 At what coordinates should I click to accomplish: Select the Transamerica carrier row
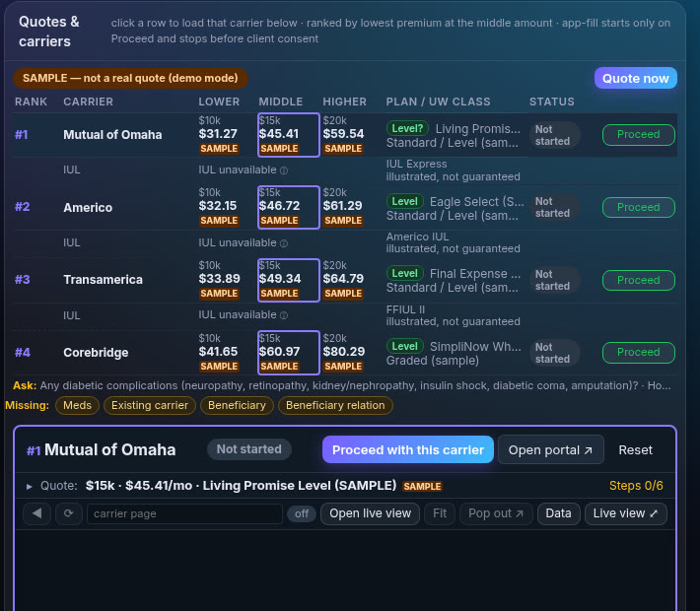pyautogui.click(x=345, y=280)
